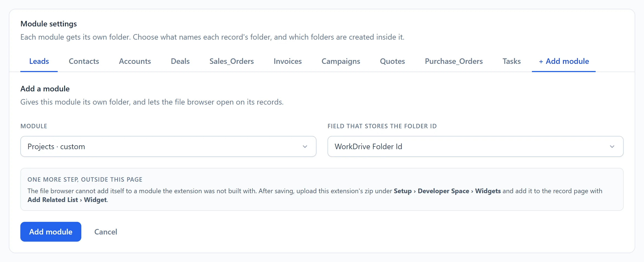Select the Accounts tab
This screenshot has height=262, width=644.
(x=135, y=61)
